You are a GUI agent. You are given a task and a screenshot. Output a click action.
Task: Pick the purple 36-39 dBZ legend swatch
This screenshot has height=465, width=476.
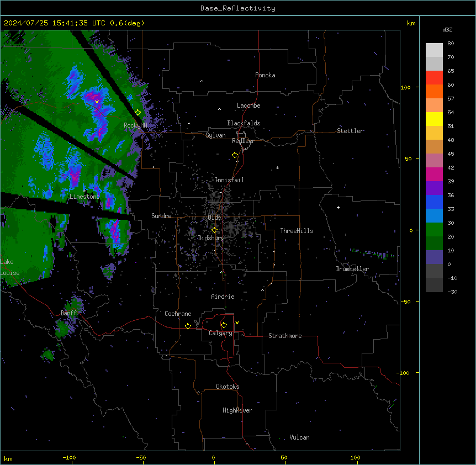pyautogui.click(x=434, y=188)
